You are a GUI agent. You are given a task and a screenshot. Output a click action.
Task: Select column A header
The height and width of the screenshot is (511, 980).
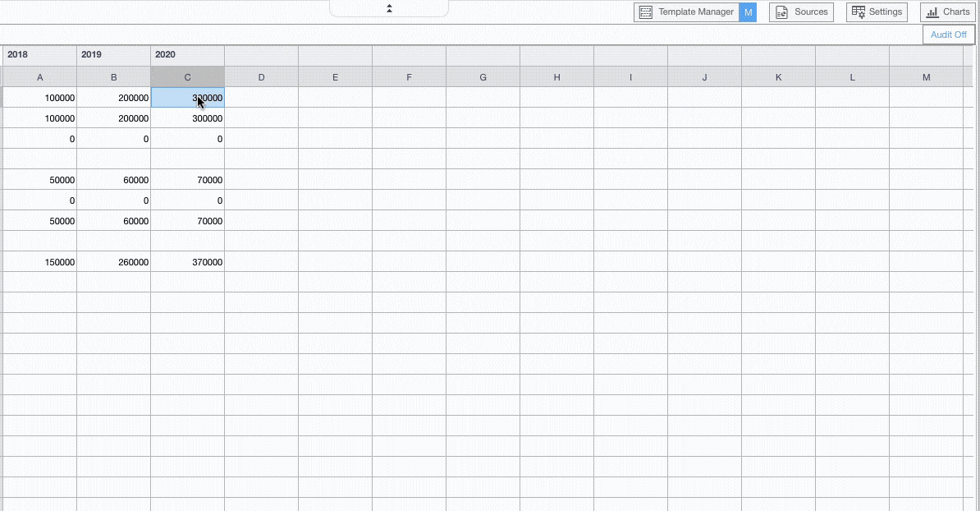(40, 77)
